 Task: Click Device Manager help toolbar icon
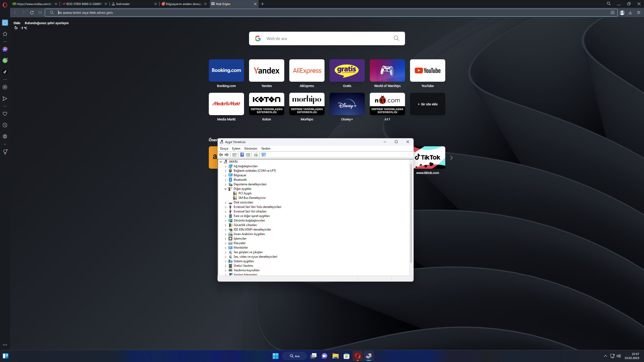coord(242,155)
